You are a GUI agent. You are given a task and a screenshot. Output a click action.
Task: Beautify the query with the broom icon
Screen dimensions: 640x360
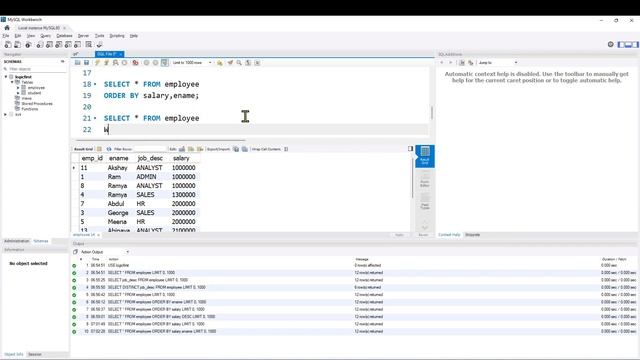(230, 62)
